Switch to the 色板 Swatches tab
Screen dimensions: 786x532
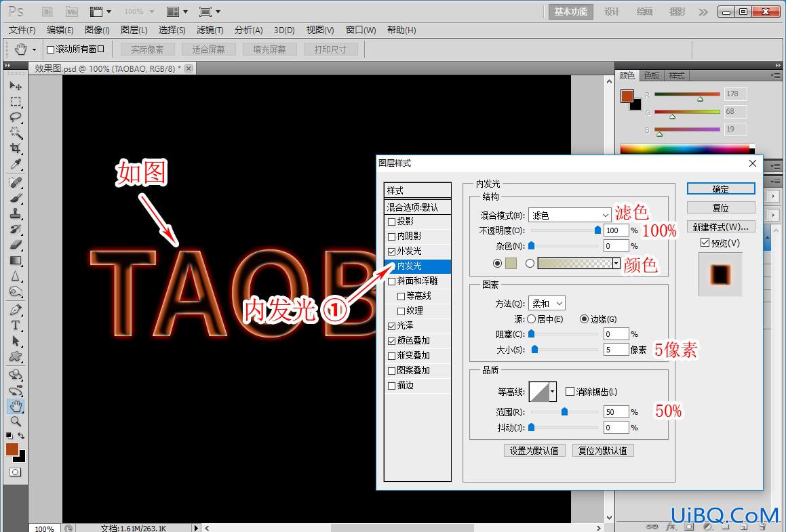[x=652, y=76]
